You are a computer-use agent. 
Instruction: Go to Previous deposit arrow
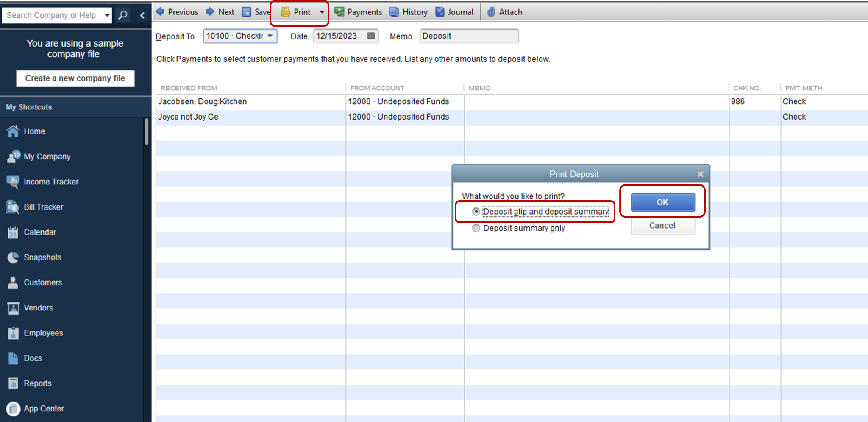pos(160,12)
